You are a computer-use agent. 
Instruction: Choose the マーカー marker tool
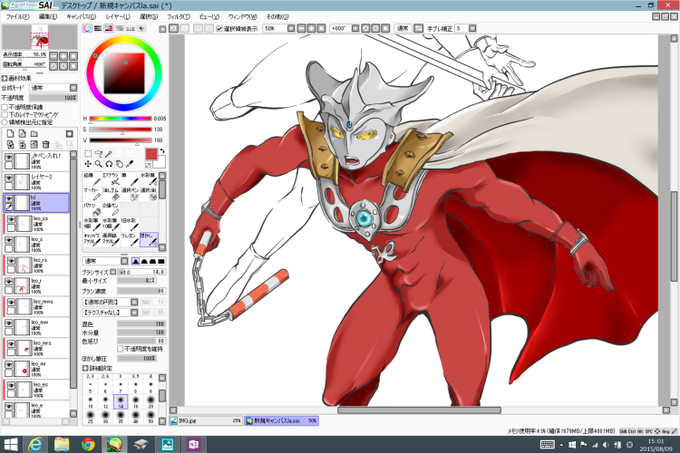coord(92,194)
